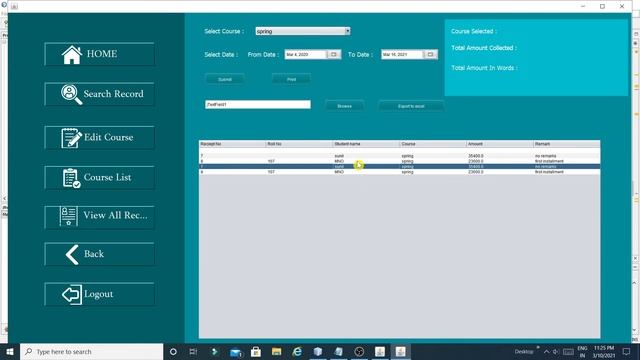Open the notification center
This screenshot has width=640, height=360.
627,351
